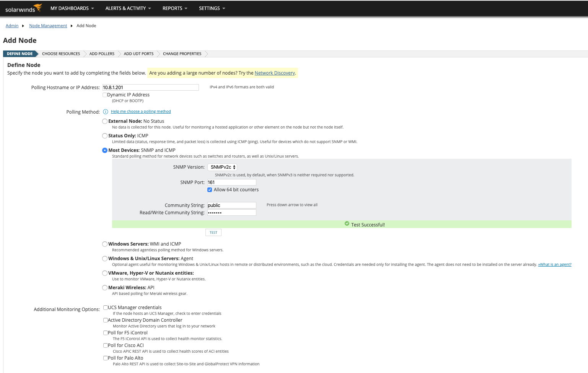Select the Choose Resources step
Viewport: 588px width, 373px height.
click(x=61, y=54)
